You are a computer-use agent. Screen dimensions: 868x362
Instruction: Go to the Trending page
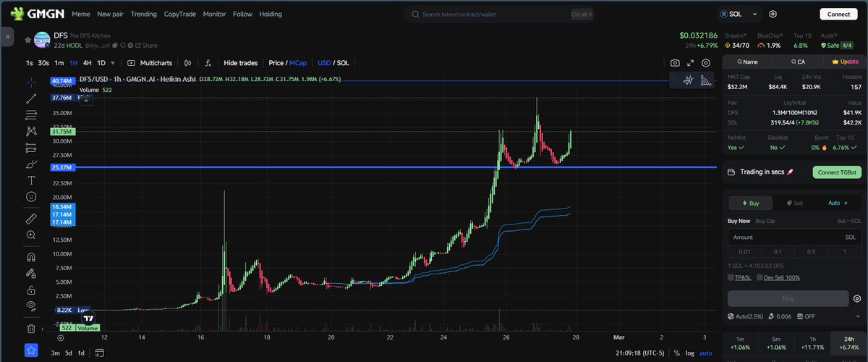tap(143, 14)
